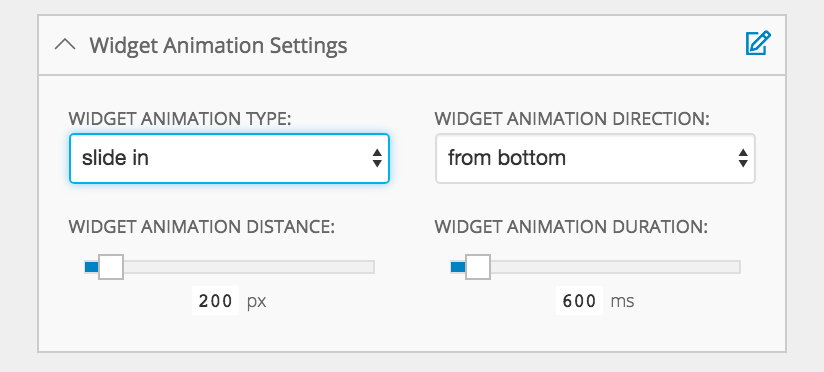Click the Widget Animation Duration label
The width and height of the screenshot is (824, 372).
click(x=571, y=227)
